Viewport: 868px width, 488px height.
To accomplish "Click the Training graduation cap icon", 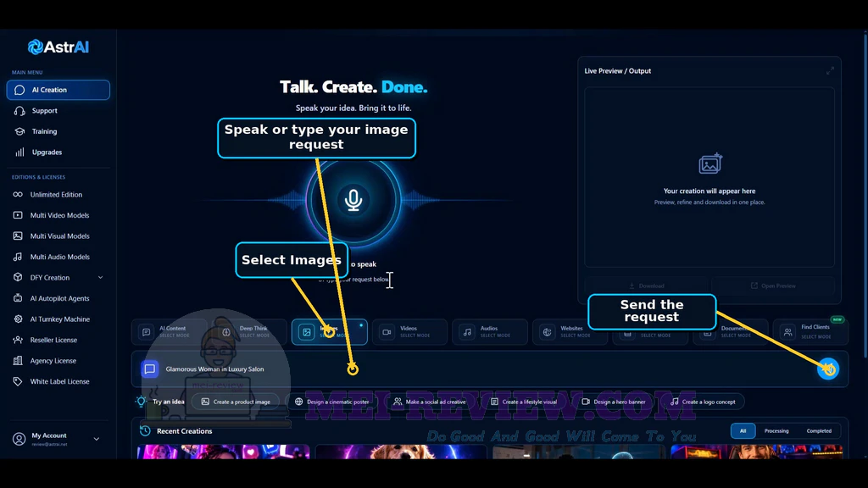I will tap(19, 131).
